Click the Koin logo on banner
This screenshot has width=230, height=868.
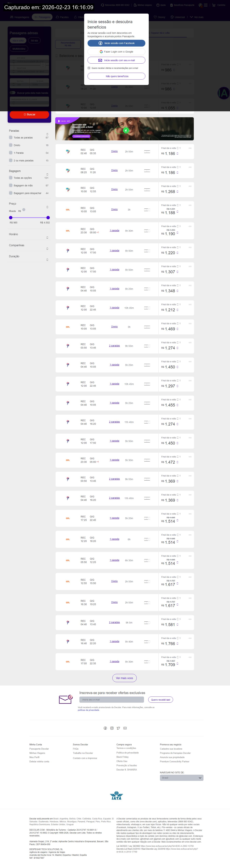126,130
